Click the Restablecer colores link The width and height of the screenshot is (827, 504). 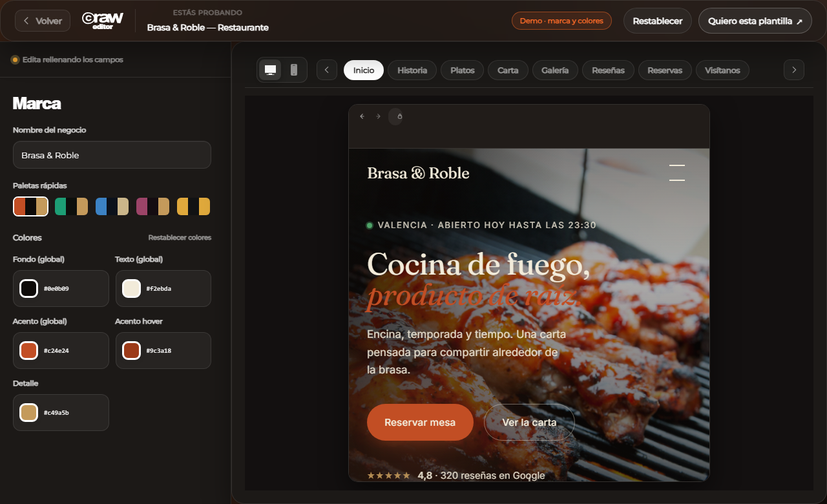(180, 238)
